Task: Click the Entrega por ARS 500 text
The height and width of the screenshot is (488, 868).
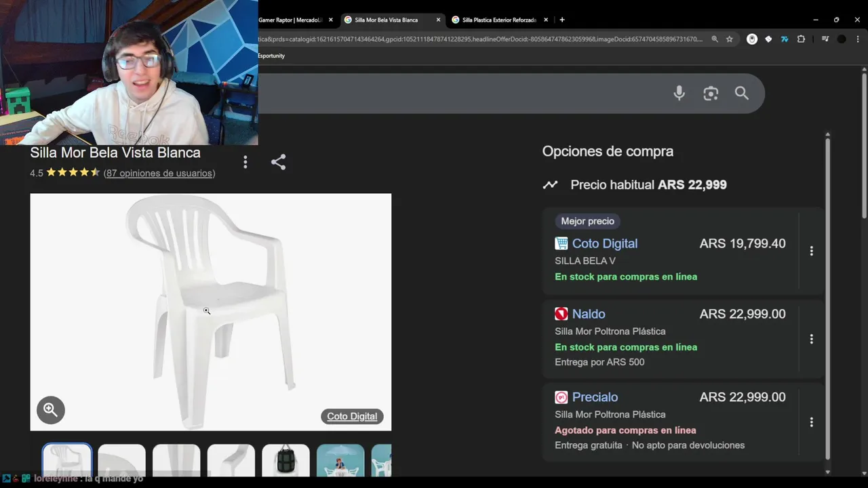Action: [x=599, y=362]
